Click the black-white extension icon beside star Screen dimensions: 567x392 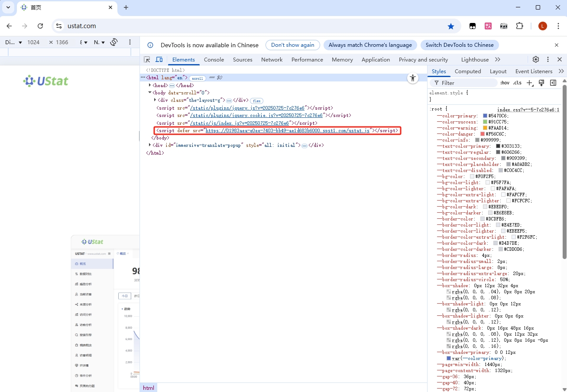[473, 26]
